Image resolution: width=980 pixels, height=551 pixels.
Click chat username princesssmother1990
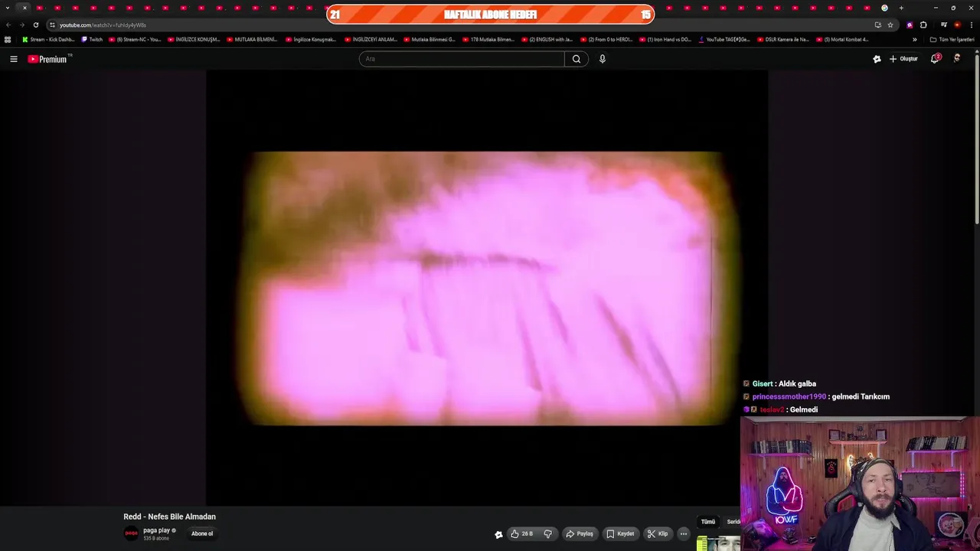[789, 396]
